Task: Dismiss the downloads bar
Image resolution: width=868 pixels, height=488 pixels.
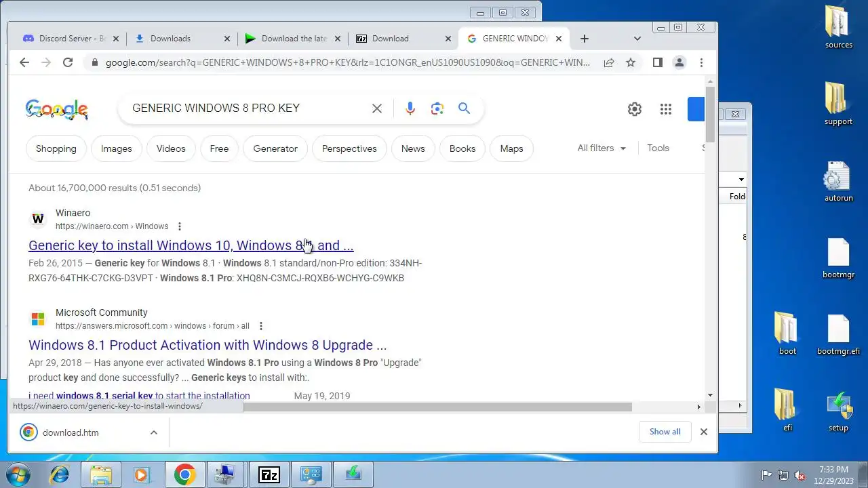Action: [x=704, y=432]
